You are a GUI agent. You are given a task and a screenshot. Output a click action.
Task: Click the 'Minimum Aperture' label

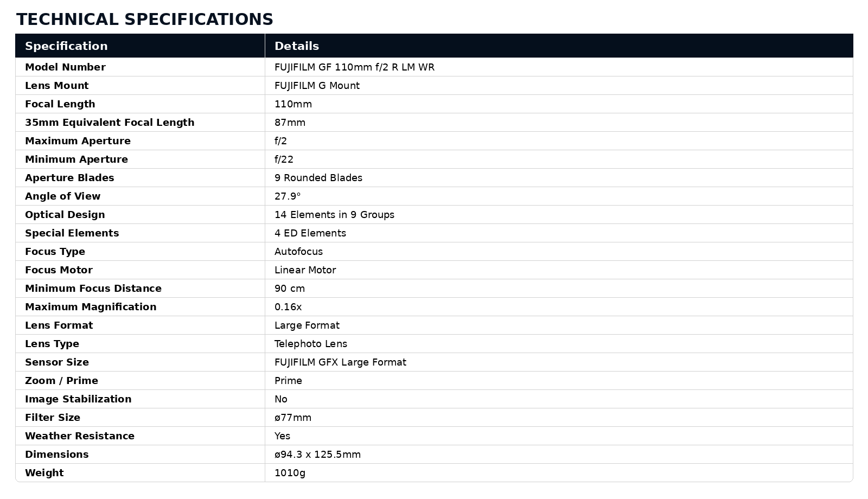76,159
